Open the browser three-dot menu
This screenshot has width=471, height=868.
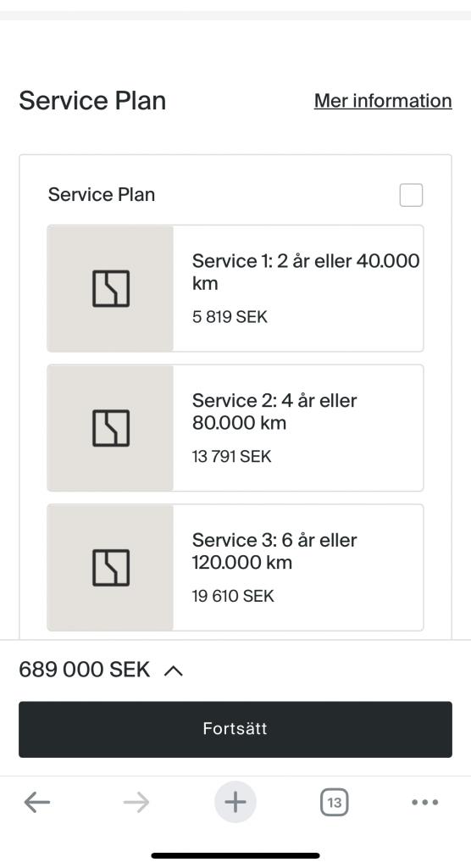click(425, 802)
